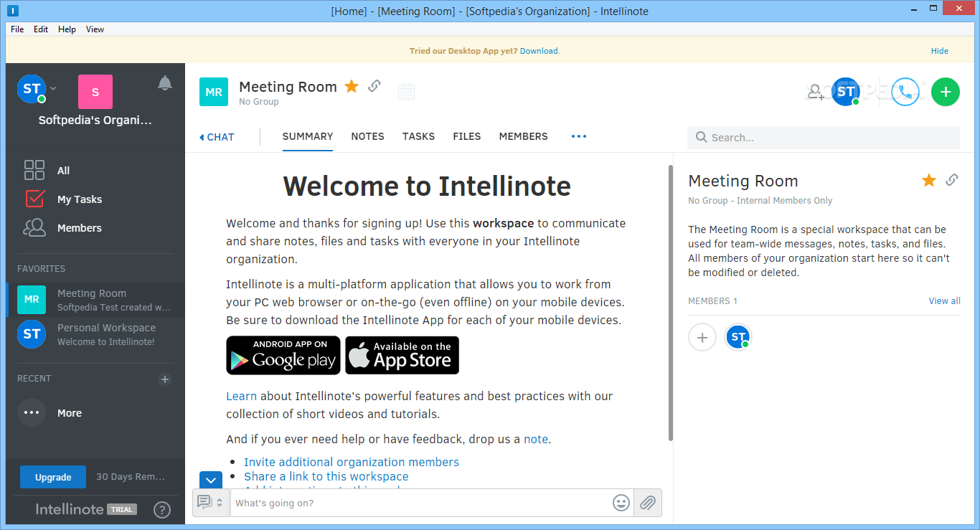Image resolution: width=980 pixels, height=530 pixels.
Task: Select Meeting Room in Favorites list
Action: 95,300
